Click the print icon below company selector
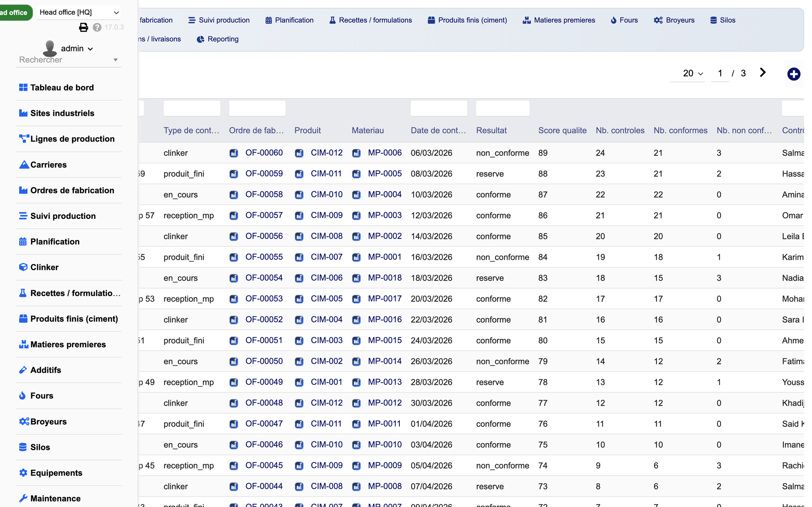 pos(83,28)
